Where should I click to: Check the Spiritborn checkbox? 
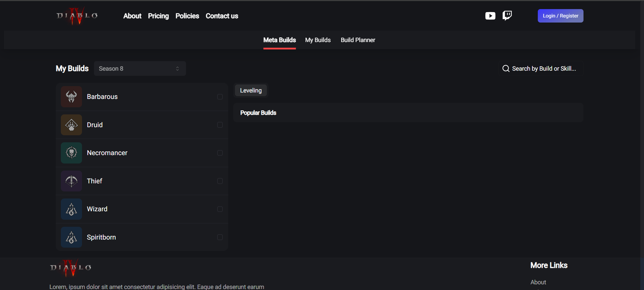pos(220,237)
